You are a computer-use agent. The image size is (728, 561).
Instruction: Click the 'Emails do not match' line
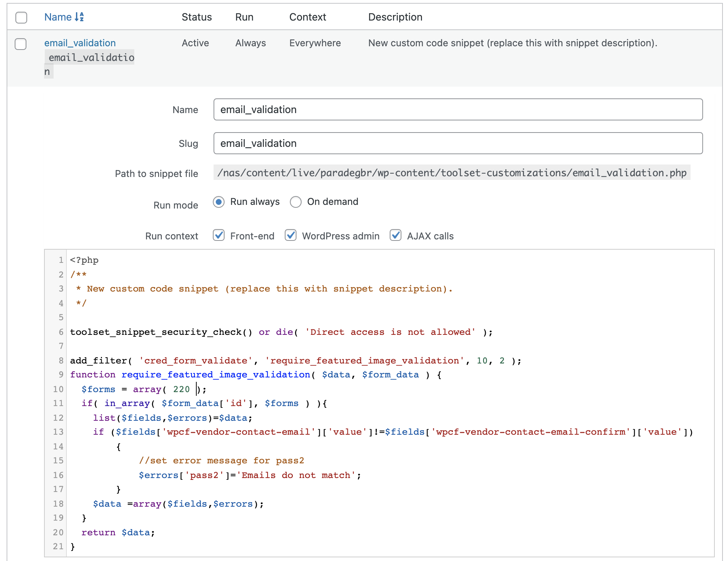(x=250, y=475)
